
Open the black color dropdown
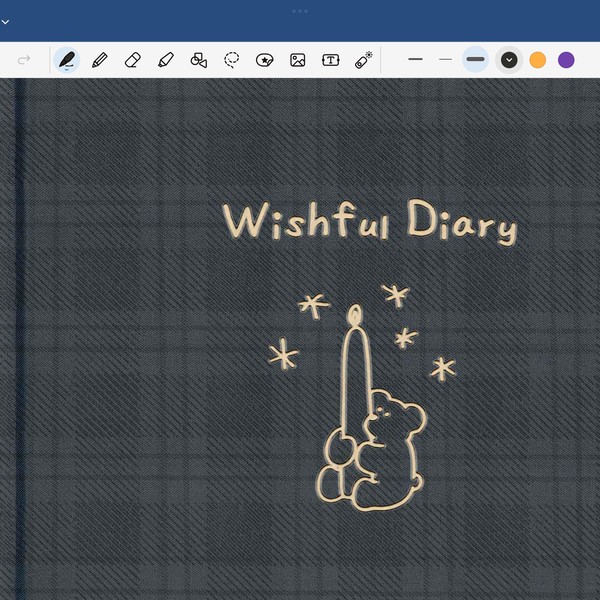(509, 60)
